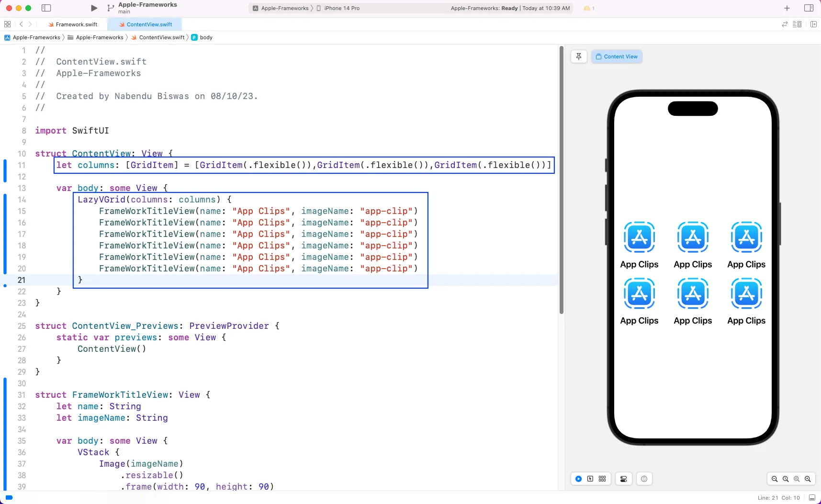Click 'let columns: [GridItem]' declaration
This screenshot has height=504, width=821.
(117, 165)
